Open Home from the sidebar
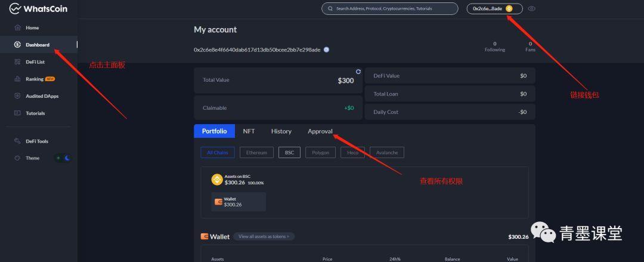Screen dimensions: 644x262 tap(32, 27)
